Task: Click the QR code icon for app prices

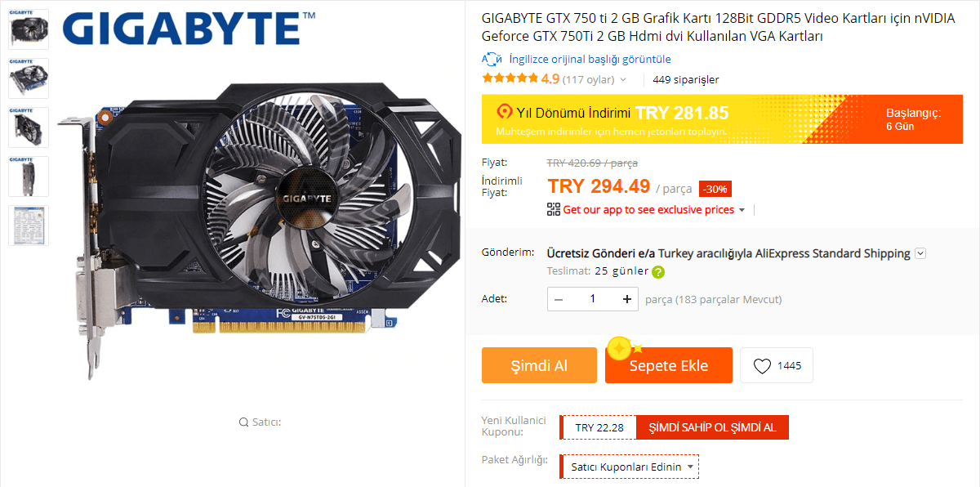Action: (554, 209)
